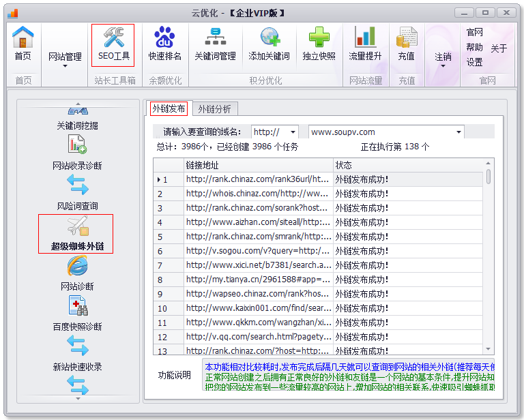
Task: Click the 帮助 link
Action: pyautogui.click(x=475, y=48)
